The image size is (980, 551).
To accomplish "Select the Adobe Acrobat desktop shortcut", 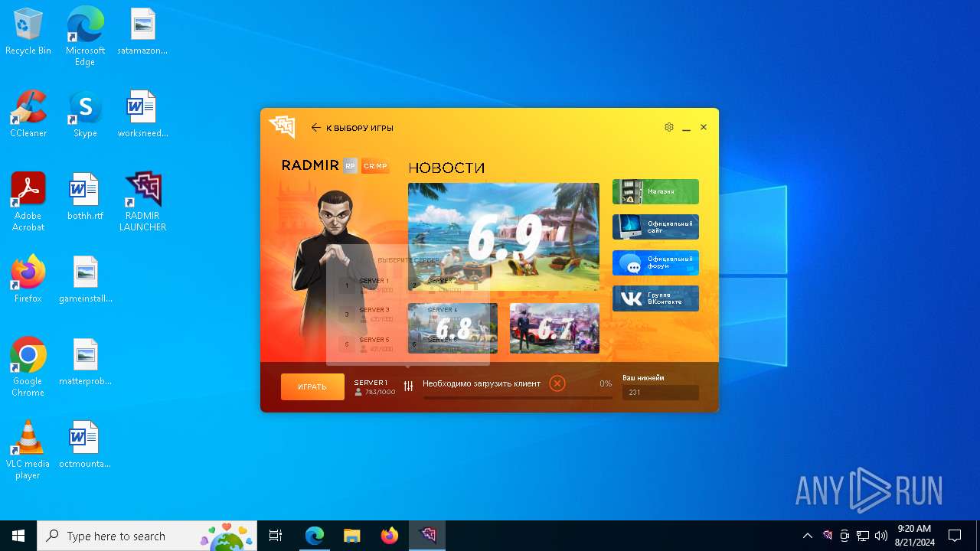I will (28, 202).
